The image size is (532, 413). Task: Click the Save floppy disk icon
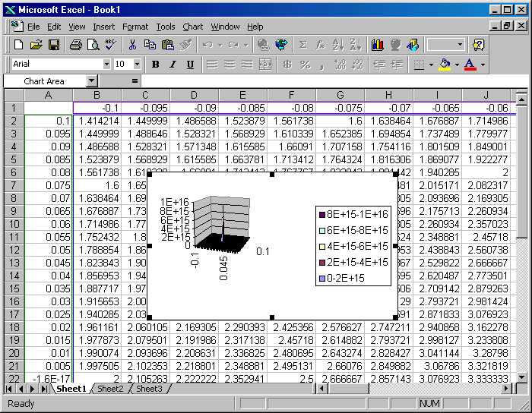[54, 45]
